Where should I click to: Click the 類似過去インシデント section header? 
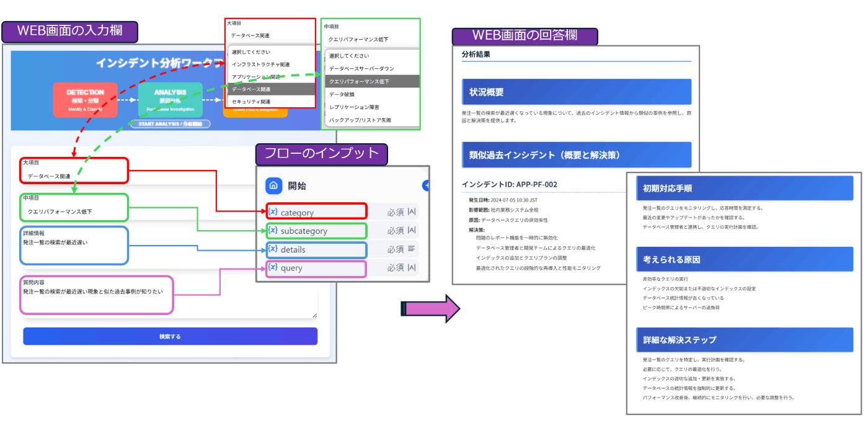pos(577,154)
